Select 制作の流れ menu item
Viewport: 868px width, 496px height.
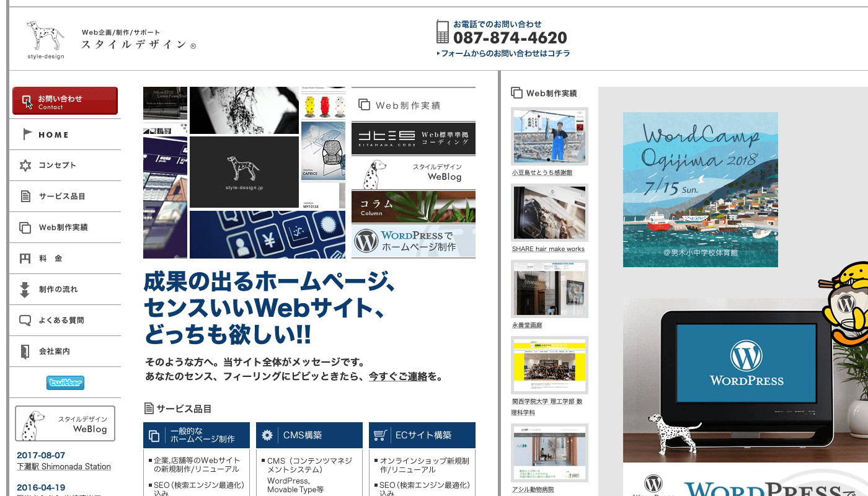click(x=58, y=290)
